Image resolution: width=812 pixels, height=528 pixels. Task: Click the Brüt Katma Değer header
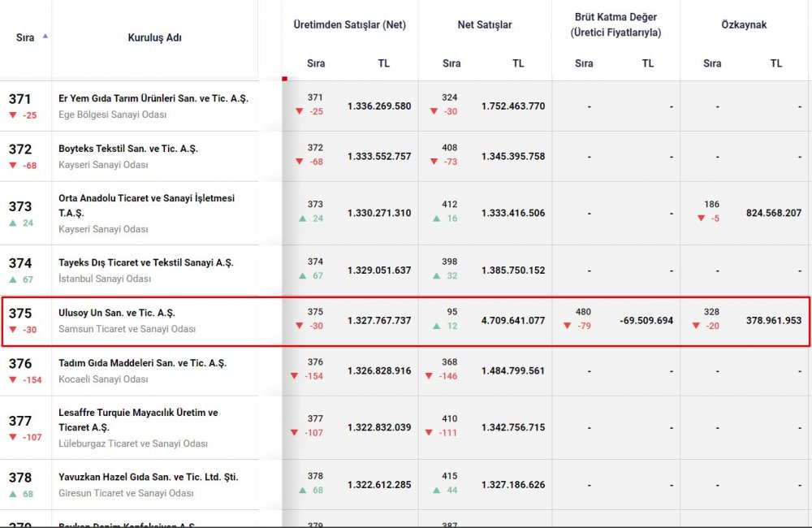615,24
